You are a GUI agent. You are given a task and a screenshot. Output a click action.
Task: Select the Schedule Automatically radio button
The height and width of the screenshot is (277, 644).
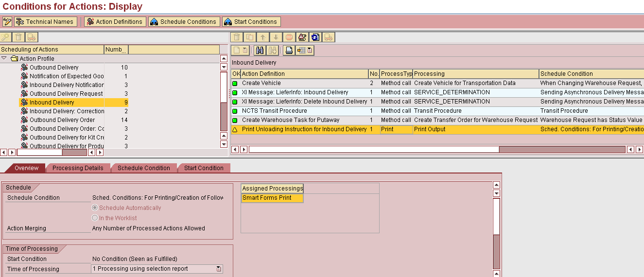click(x=95, y=208)
